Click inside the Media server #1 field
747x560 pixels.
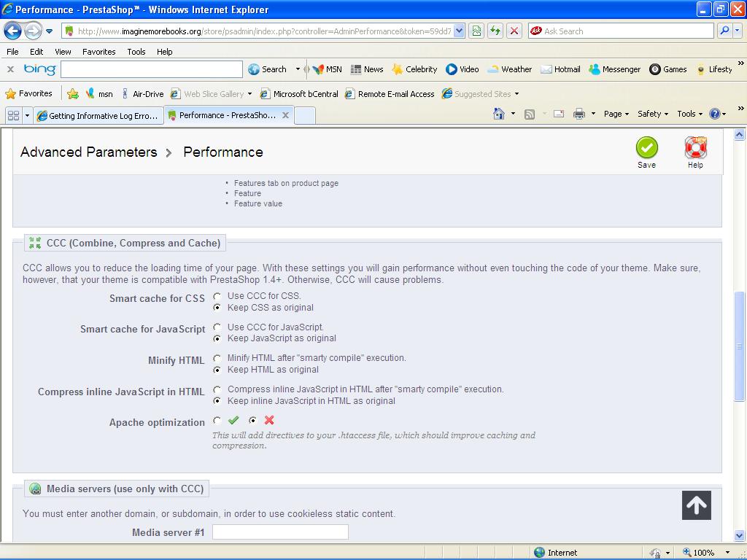pyautogui.click(x=280, y=532)
